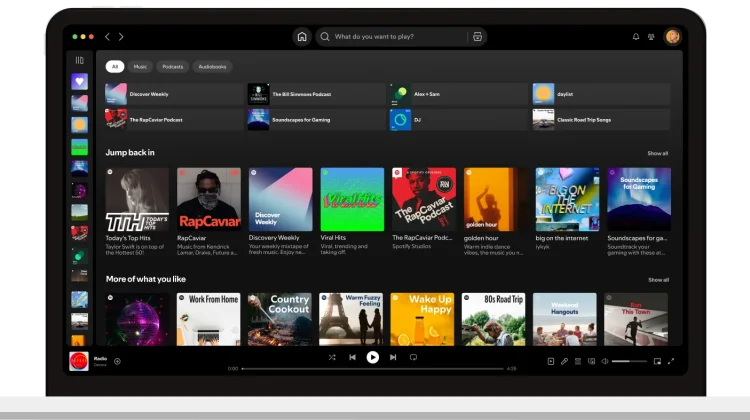
Task: Go back with the left arrow
Action: [108, 37]
